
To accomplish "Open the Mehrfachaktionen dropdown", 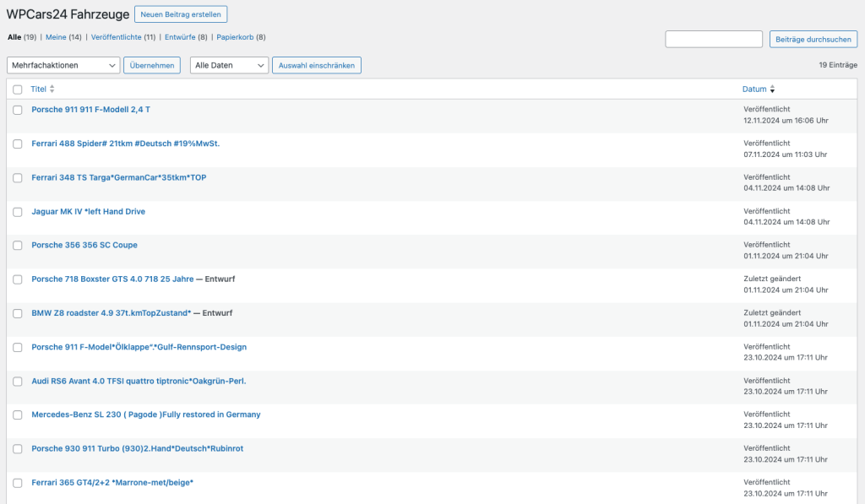I will 63,65.
